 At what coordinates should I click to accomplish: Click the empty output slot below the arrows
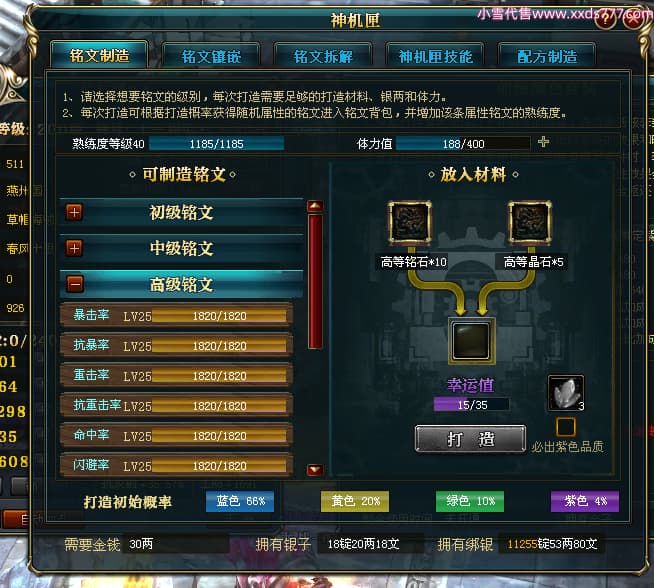coord(471,341)
